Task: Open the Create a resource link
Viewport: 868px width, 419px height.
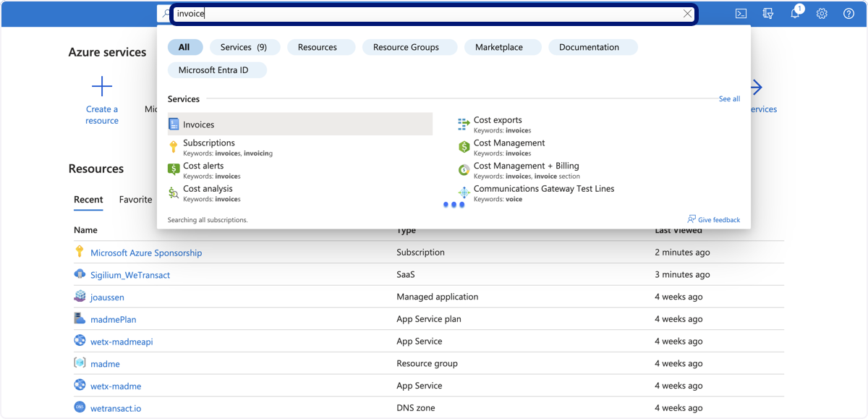Action: (102, 115)
